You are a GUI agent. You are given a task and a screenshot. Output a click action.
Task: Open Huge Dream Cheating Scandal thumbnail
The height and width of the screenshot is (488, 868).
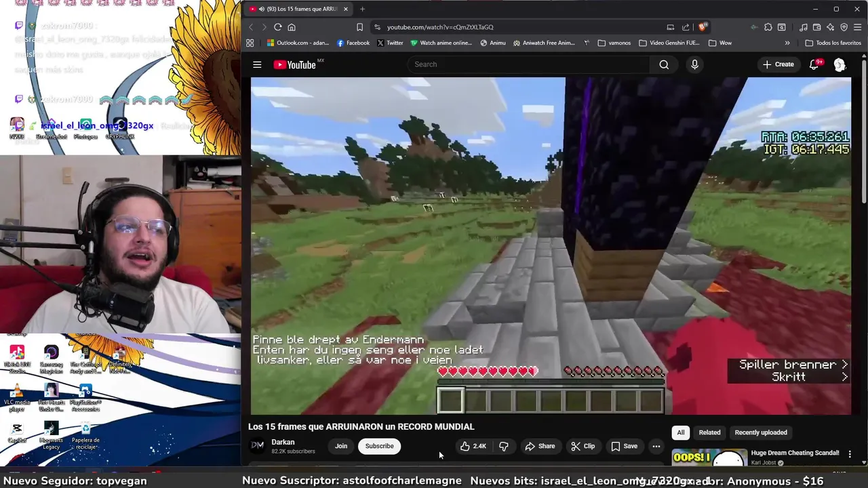pos(709,457)
